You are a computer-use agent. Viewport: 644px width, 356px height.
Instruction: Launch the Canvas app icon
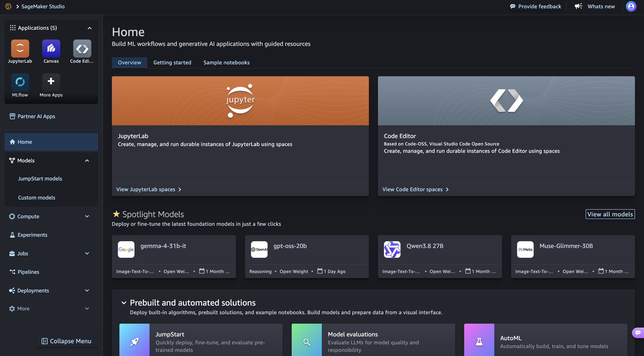pos(51,49)
